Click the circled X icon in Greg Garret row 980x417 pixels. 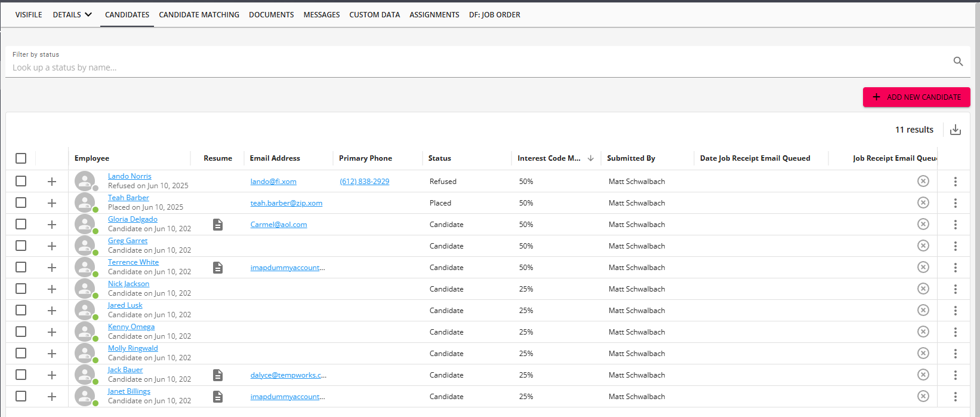[x=923, y=246]
